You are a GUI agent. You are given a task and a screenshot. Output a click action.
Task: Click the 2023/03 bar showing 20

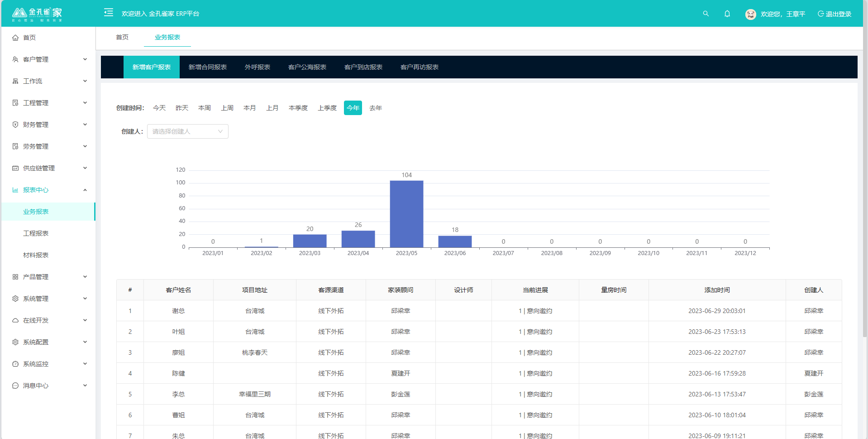tap(310, 241)
